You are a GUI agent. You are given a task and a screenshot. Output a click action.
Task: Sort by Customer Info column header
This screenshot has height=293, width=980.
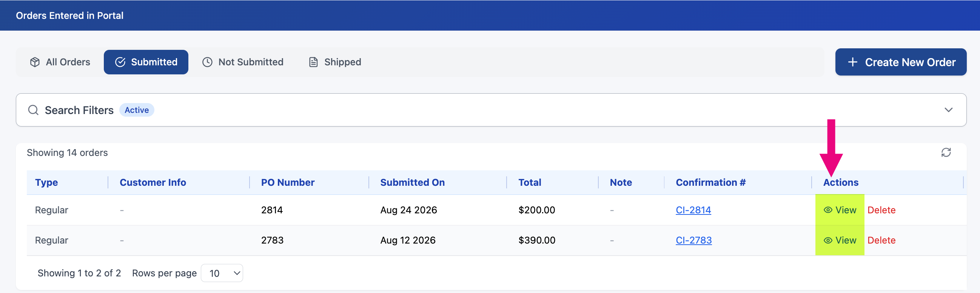[153, 183]
